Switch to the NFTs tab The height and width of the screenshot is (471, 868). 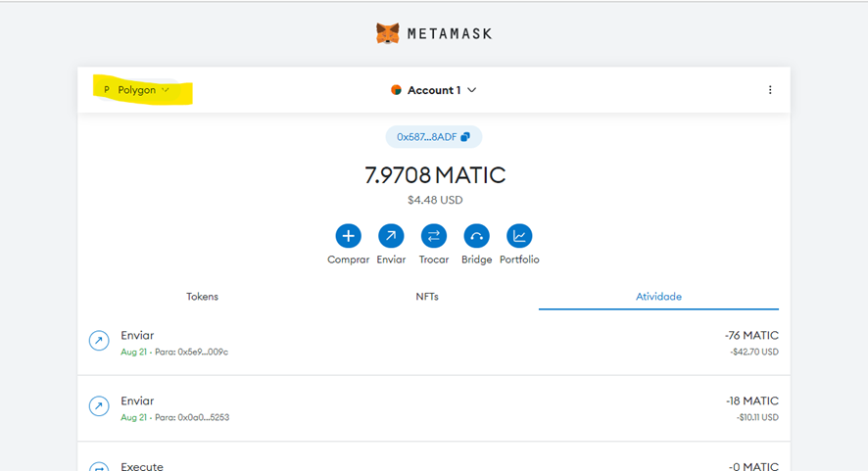tap(427, 297)
